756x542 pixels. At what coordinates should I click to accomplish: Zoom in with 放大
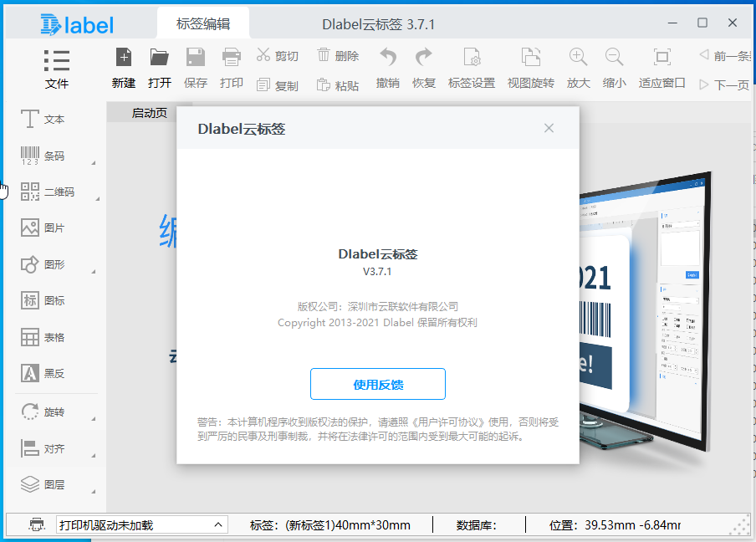[578, 69]
